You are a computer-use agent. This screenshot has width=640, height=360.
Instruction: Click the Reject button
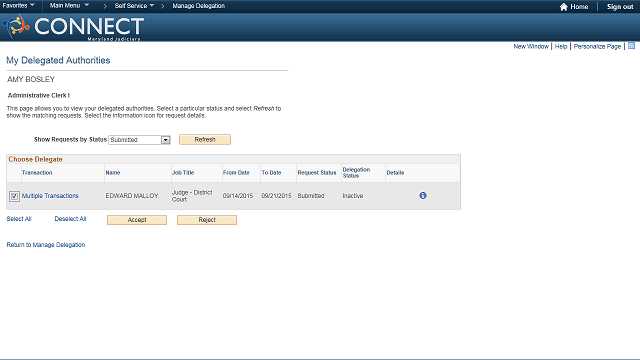(x=207, y=220)
